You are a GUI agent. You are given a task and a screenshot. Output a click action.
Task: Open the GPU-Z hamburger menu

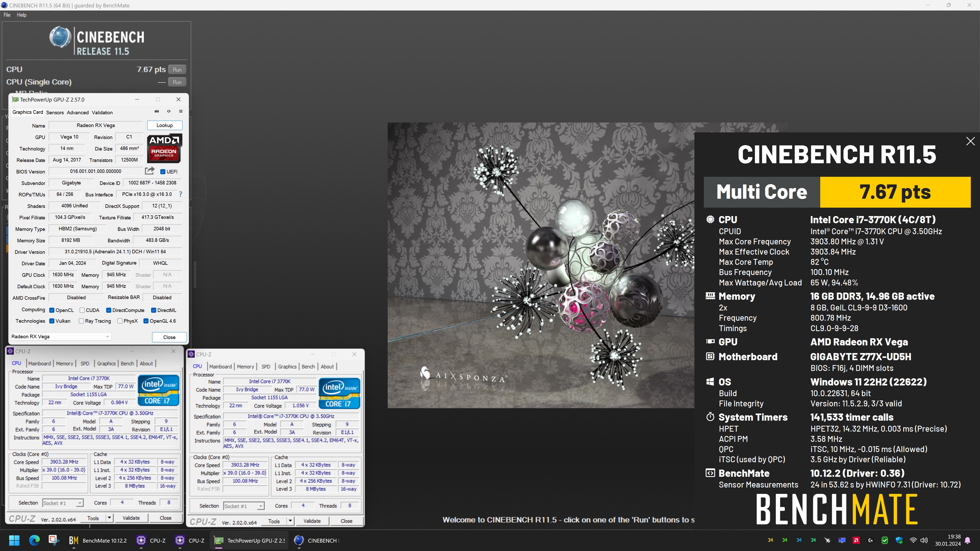(x=181, y=111)
